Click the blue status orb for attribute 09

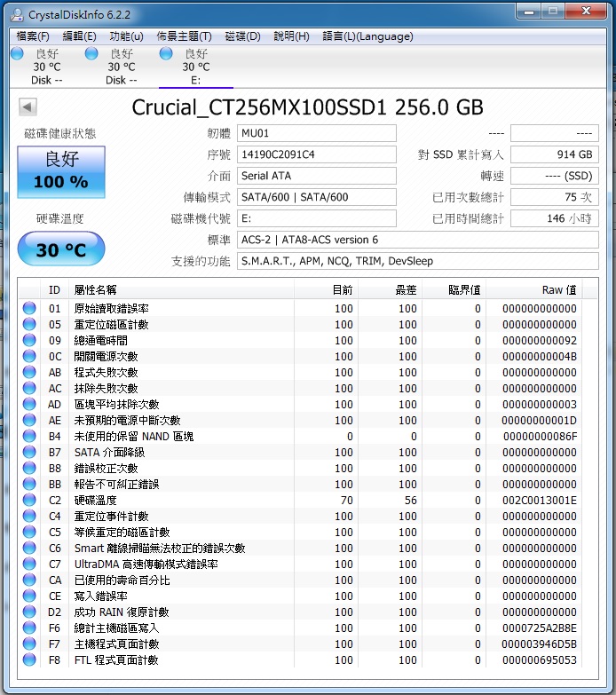(x=29, y=340)
